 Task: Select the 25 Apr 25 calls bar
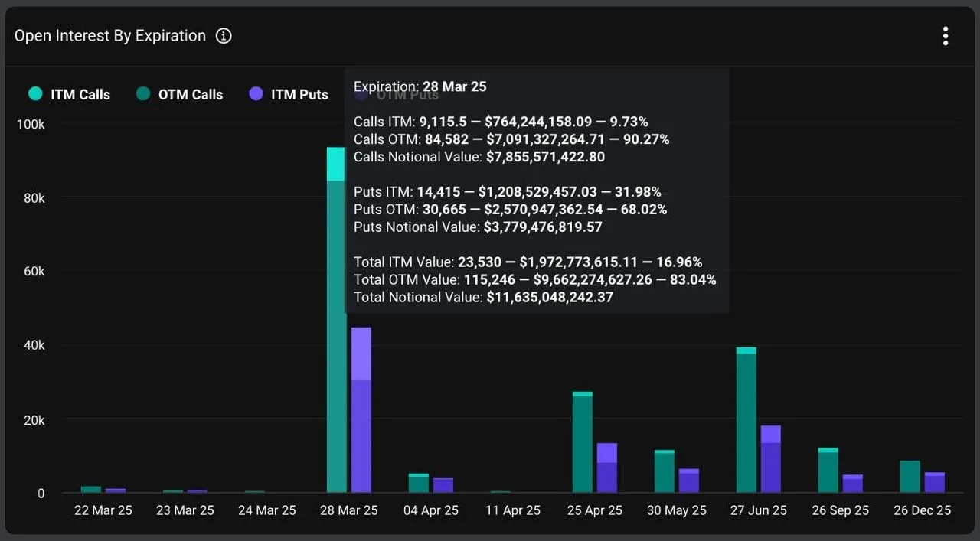coord(583,442)
